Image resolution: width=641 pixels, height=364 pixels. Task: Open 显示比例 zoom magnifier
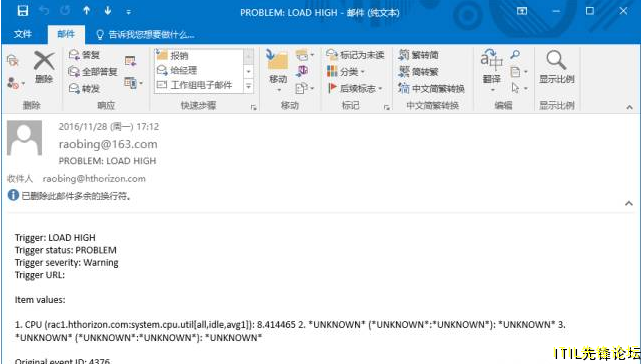tap(556, 67)
